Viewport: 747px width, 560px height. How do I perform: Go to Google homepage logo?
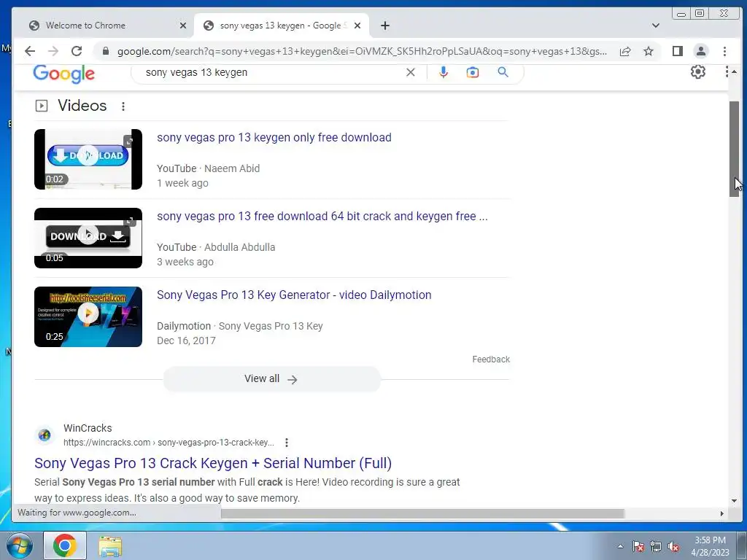point(64,74)
